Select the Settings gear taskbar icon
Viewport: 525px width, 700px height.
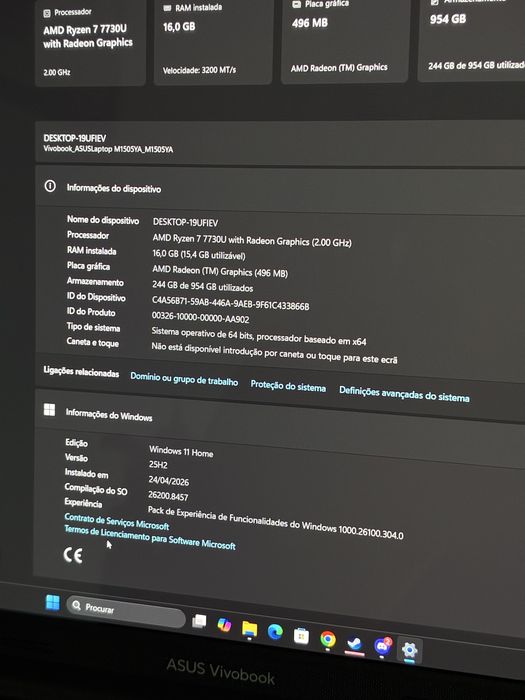[409, 650]
